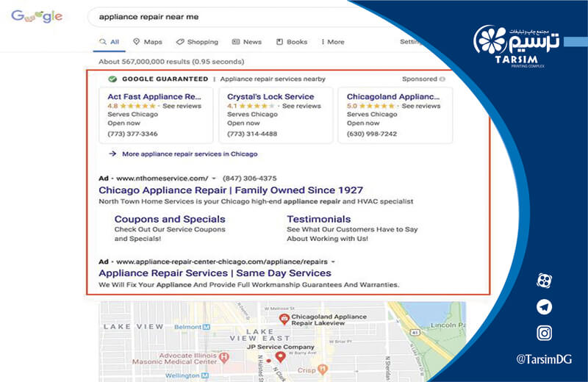
Task: Click the Chicagoland Appliance Repair map pin
Action: coord(284,319)
